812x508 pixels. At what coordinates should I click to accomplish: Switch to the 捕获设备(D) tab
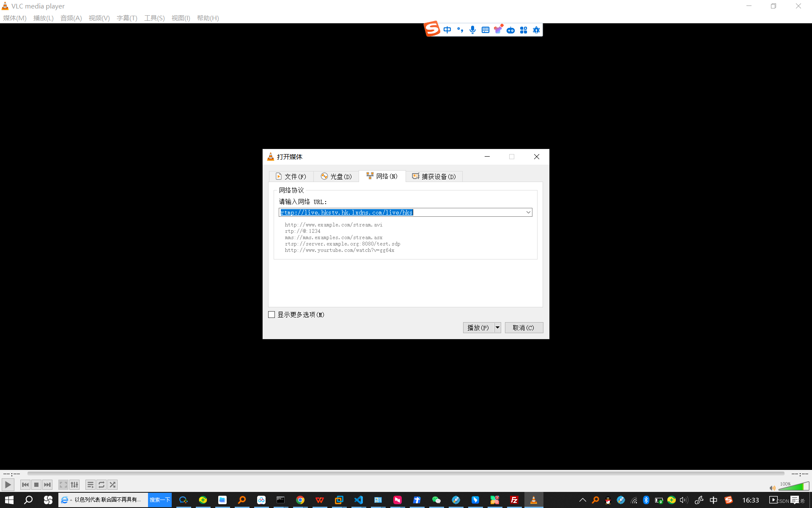tap(434, 177)
